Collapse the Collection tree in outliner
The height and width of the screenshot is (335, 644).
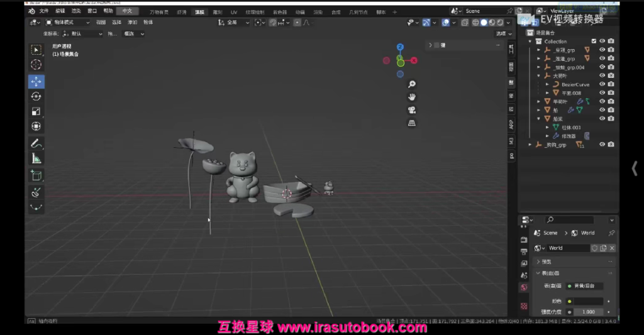click(x=530, y=41)
